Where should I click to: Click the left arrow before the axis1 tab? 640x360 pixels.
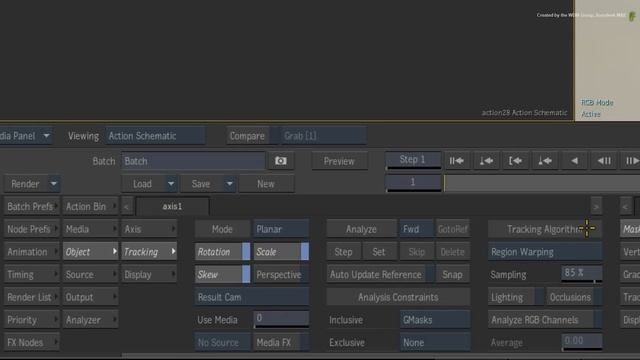127,207
